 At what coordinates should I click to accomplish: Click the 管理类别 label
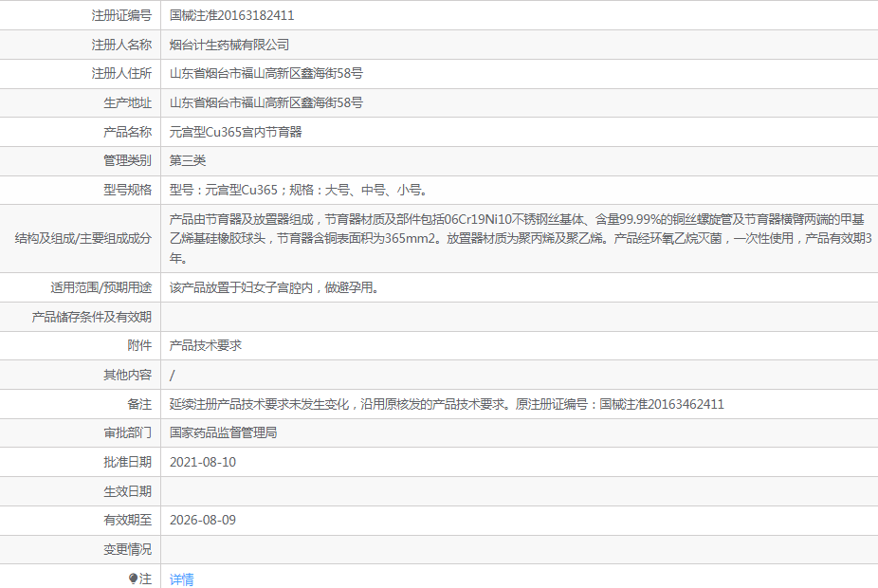(128, 160)
